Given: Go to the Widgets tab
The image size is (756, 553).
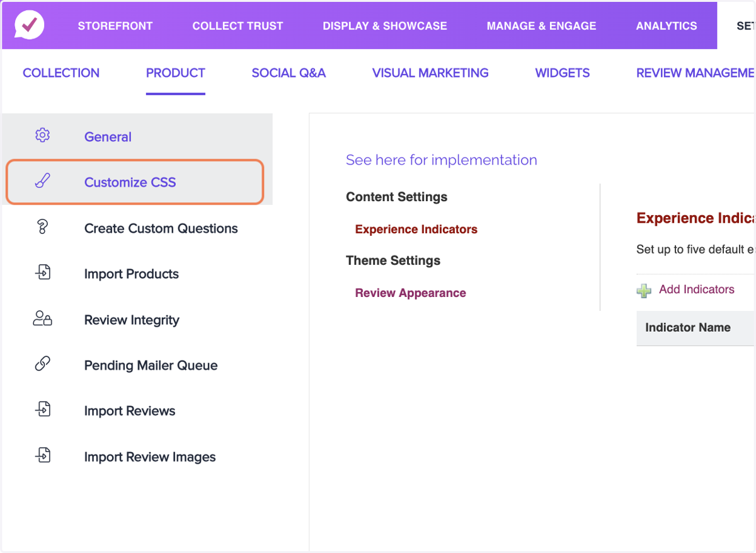Looking at the screenshot, I should [x=563, y=73].
